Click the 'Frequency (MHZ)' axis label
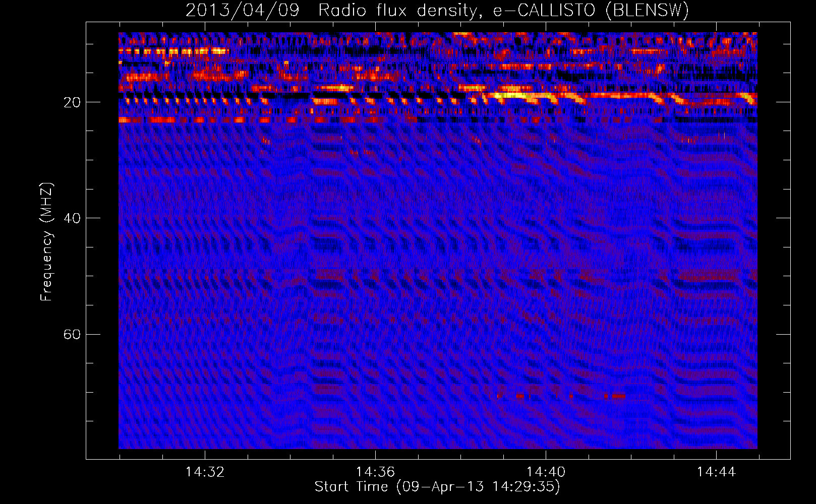816x504 pixels. tap(46, 241)
